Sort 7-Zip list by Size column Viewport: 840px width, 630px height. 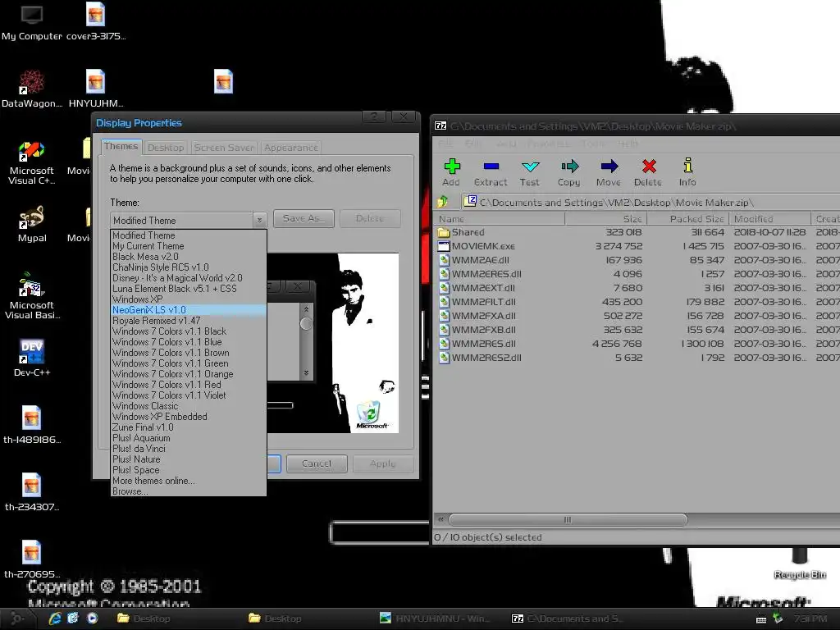(606, 218)
